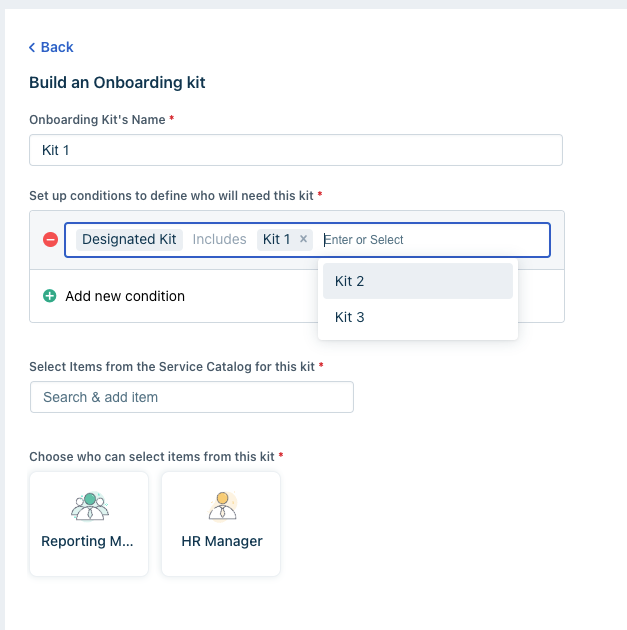Remove the Kit 1 tag with x
Screen dimensions: 627x630
pos(303,239)
